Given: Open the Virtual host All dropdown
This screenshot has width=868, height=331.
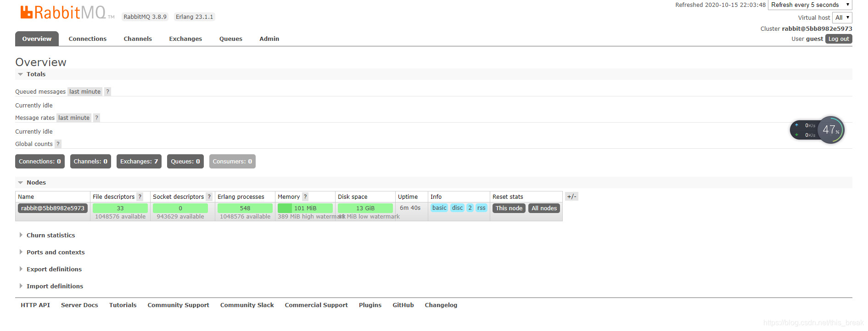Looking at the screenshot, I should [x=842, y=17].
